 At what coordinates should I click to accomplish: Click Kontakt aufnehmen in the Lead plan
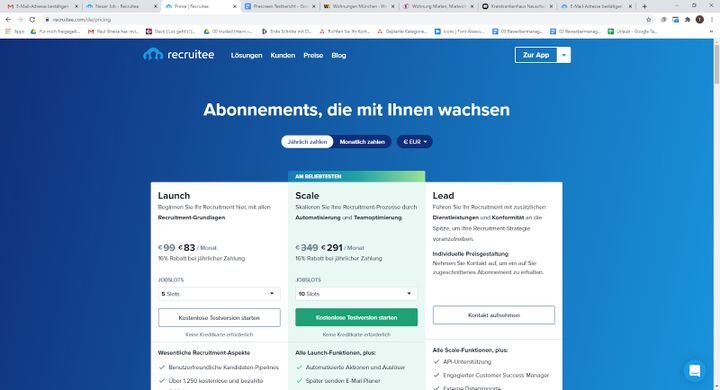coord(494,315)
